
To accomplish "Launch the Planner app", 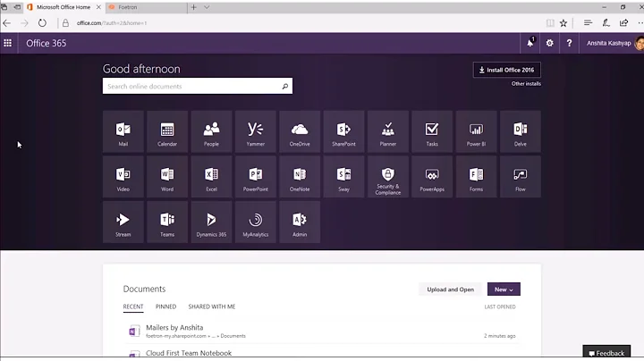I will (x=388, y=131).
